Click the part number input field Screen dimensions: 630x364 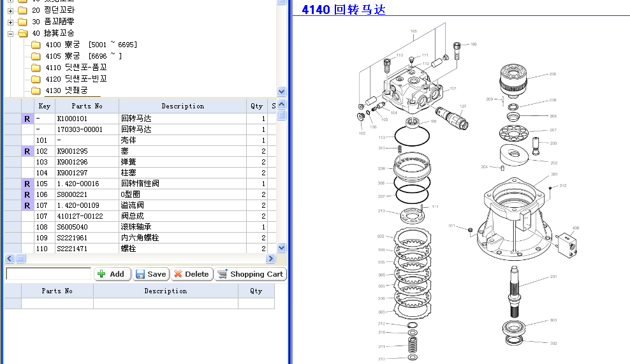(48, 274)
